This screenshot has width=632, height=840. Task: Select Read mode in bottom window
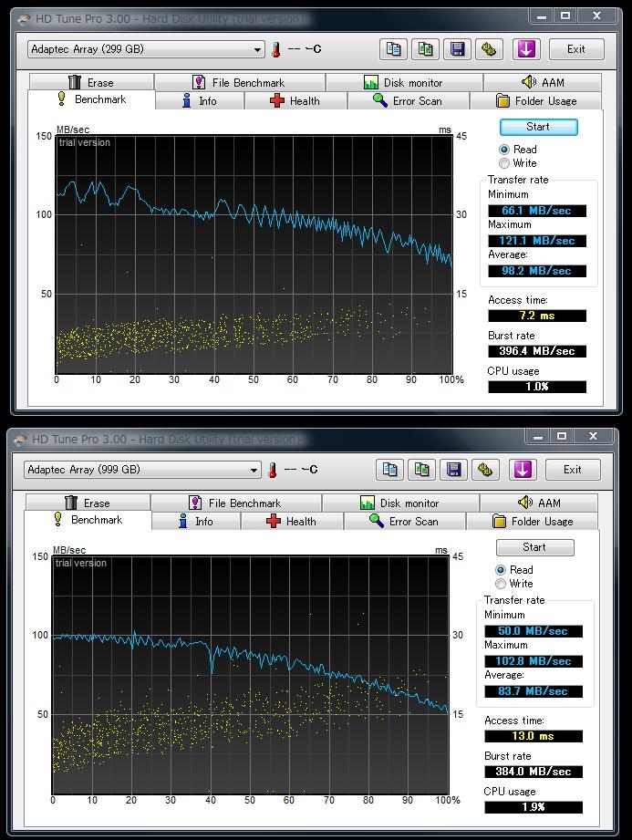point(501,570)
